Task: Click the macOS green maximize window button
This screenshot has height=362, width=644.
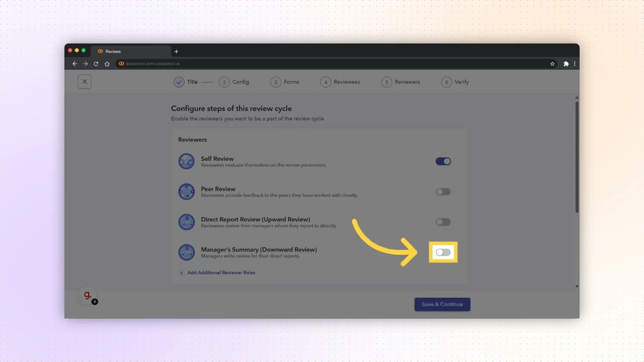Action: [84, 50]
